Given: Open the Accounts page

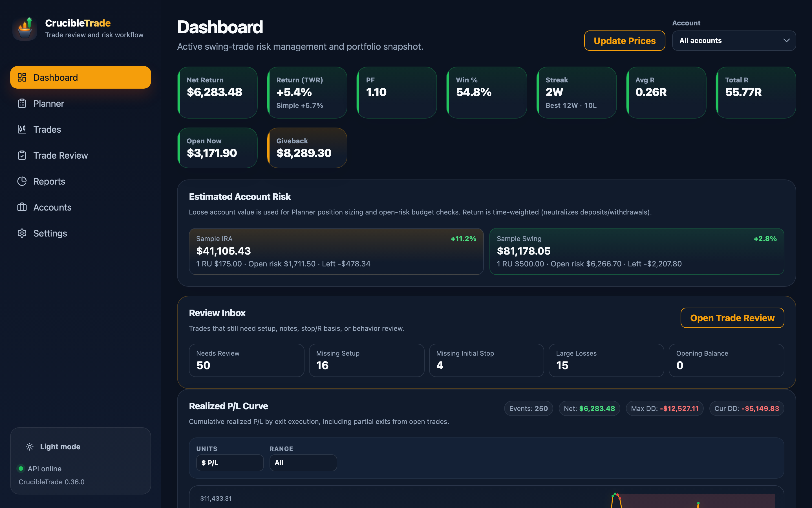Looking at the screenshot, I should (81, 207).
